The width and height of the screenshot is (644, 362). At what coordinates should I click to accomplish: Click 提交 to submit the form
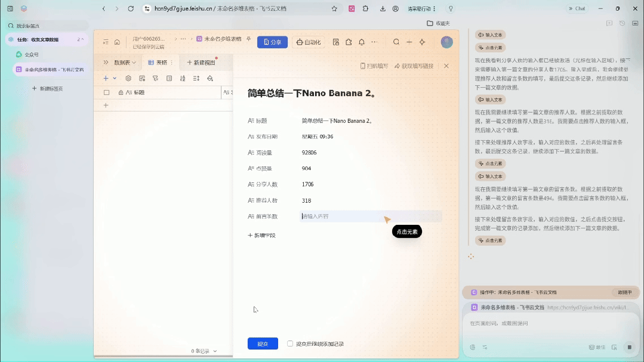pyautogui.click(x=263, y=344)
